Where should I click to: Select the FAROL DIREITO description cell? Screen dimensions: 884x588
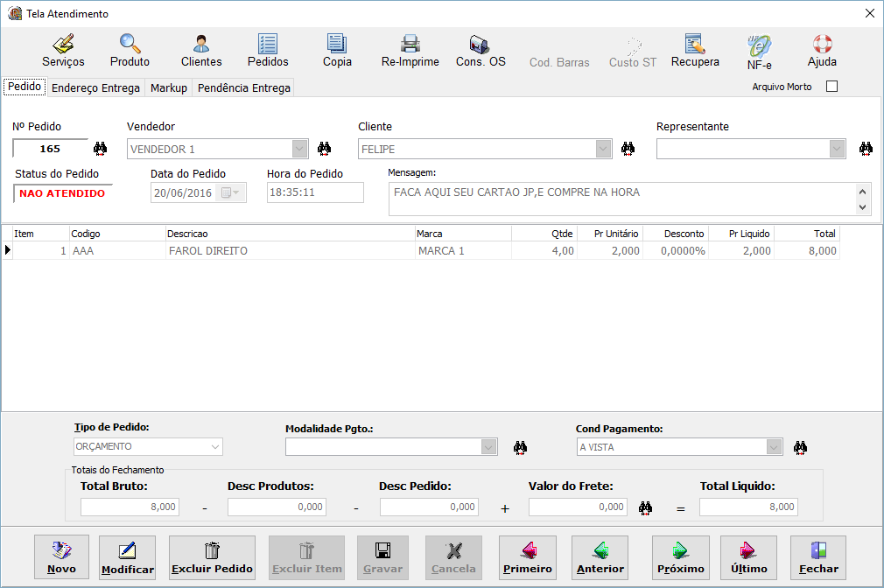point(291,251)
